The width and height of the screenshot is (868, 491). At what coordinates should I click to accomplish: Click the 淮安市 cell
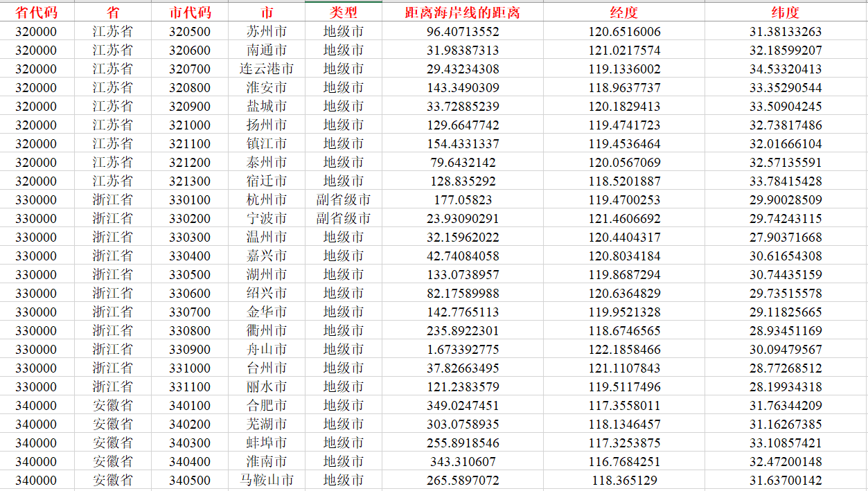tap(267, 87)
